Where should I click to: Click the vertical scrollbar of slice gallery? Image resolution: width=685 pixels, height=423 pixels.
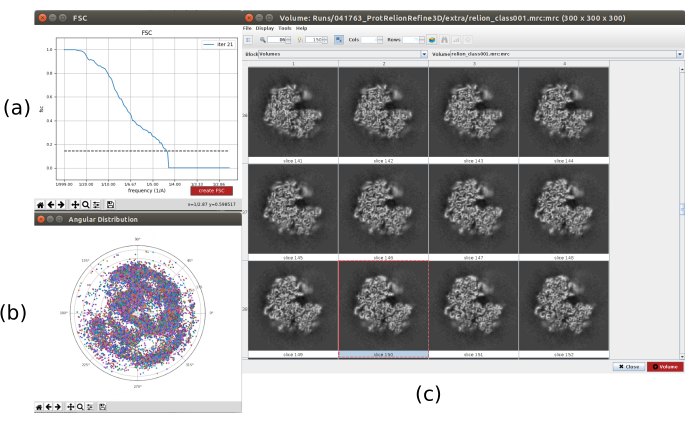tap(682, 212)
